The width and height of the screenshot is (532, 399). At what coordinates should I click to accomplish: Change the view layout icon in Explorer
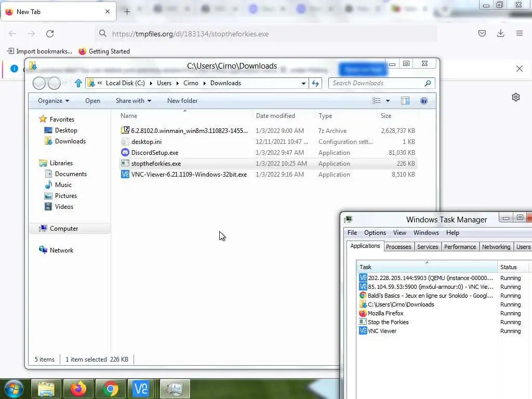[376, 101]
